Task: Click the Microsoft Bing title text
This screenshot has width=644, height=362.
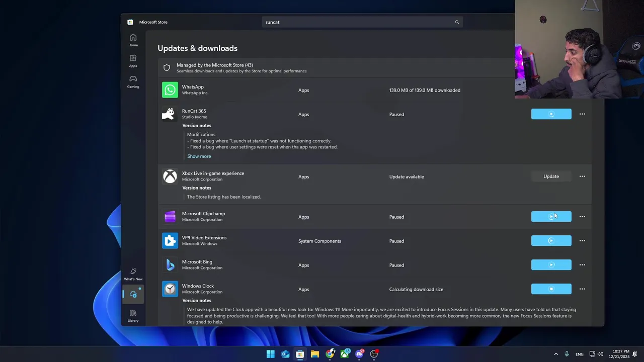Action: point(197,262)
